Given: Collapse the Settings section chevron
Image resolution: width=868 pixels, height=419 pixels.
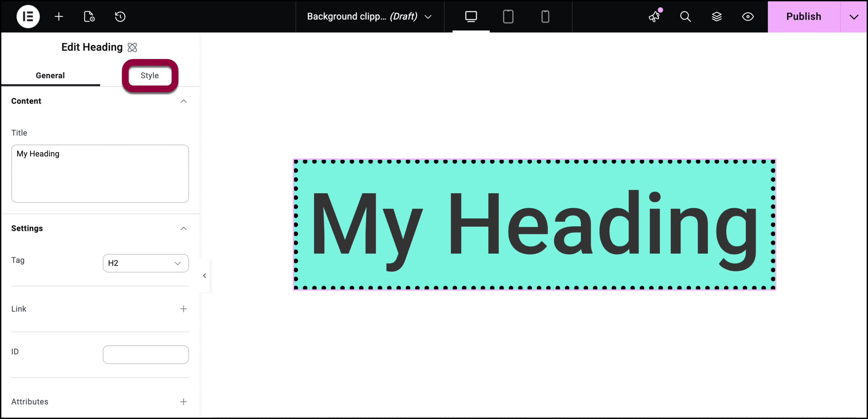Looking at the screenshot, I should 183,228.
